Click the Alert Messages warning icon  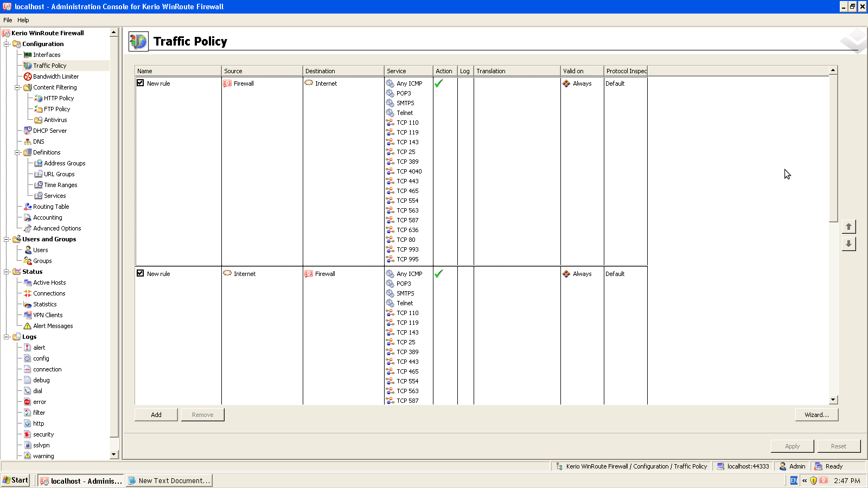click(x=28, y=326)
